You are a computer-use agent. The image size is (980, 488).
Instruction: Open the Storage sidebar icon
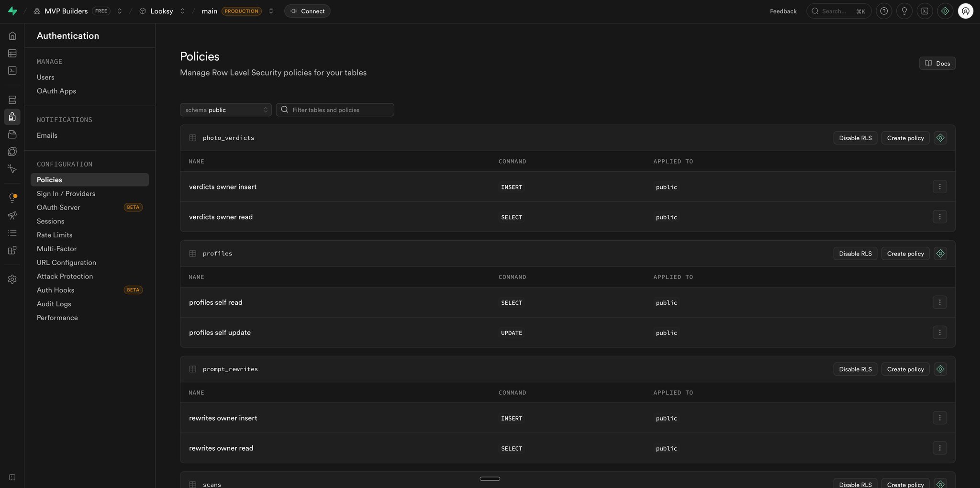12,134
